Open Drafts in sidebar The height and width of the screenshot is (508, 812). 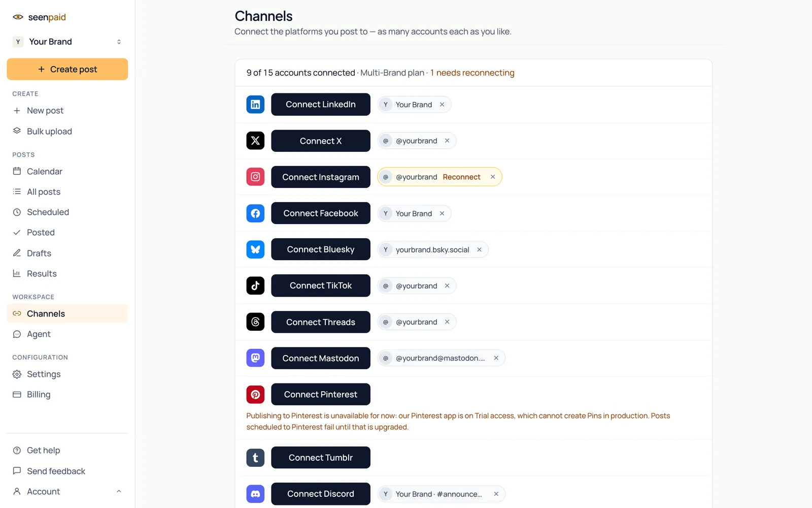coord(67,253)
